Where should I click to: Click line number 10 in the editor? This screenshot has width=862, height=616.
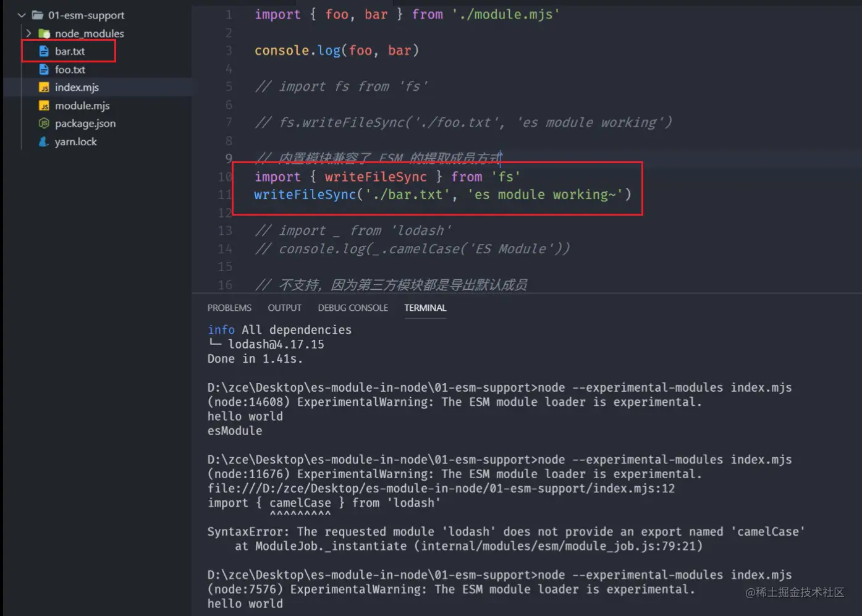pyautogui.click(x=224, y=177)
